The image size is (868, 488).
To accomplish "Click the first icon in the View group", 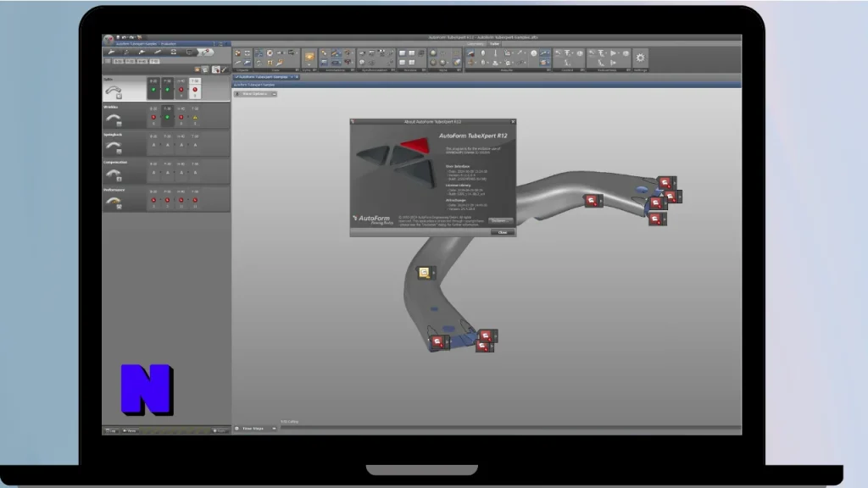I will coord(259,53).
